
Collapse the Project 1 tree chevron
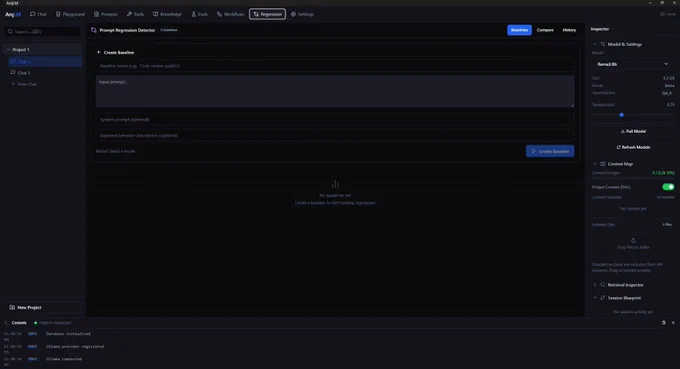[8, 49]
